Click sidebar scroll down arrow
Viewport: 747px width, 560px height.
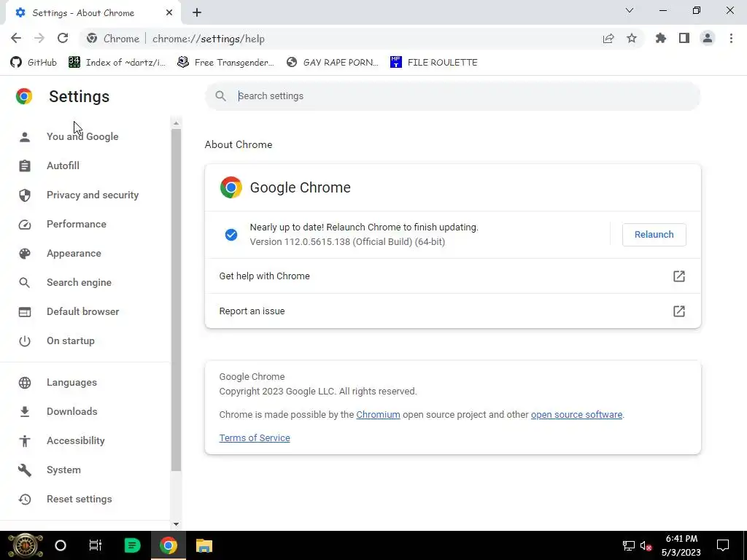(176, 524)
